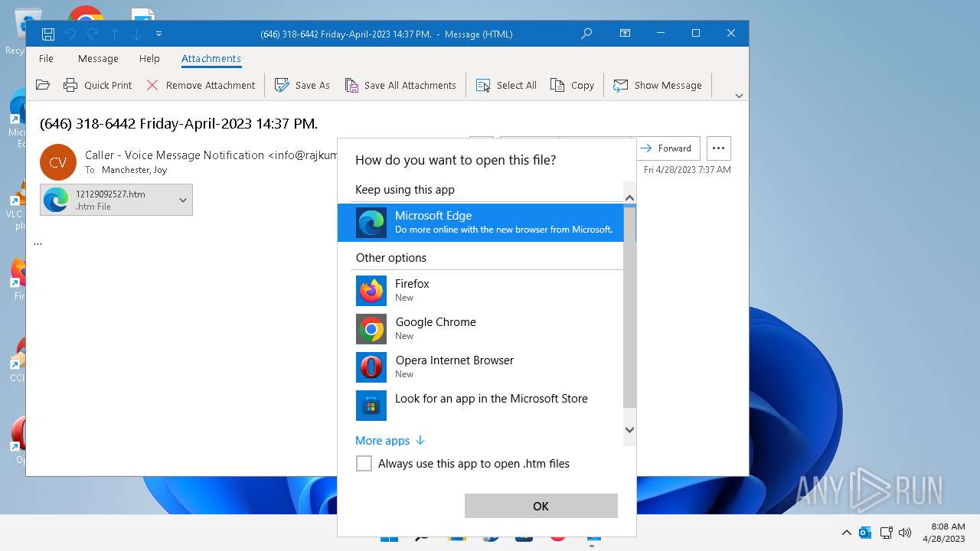Click the Save icon in title bar
This screenshot has height=551, width=980.
(47, 34)
